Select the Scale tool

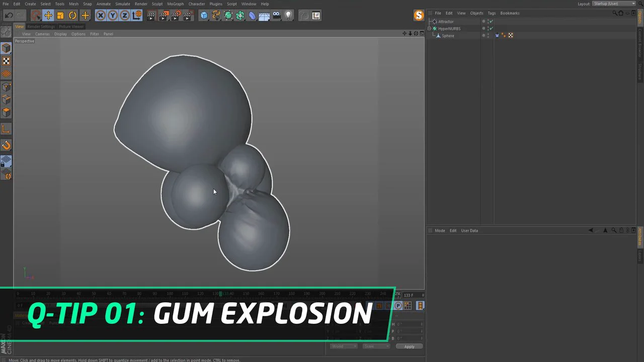60,16
